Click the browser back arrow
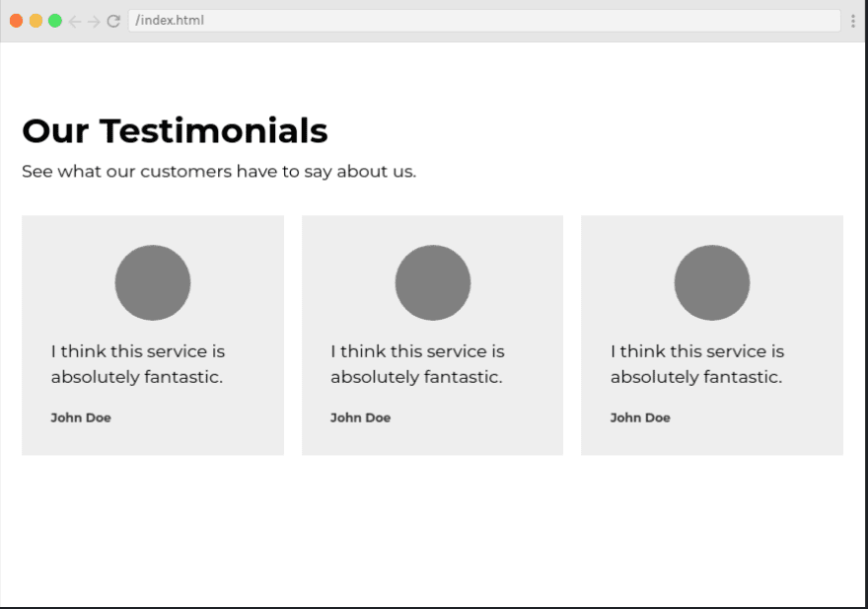The width and height of the screenshot is (868, 609). click(x=75, y=21)
